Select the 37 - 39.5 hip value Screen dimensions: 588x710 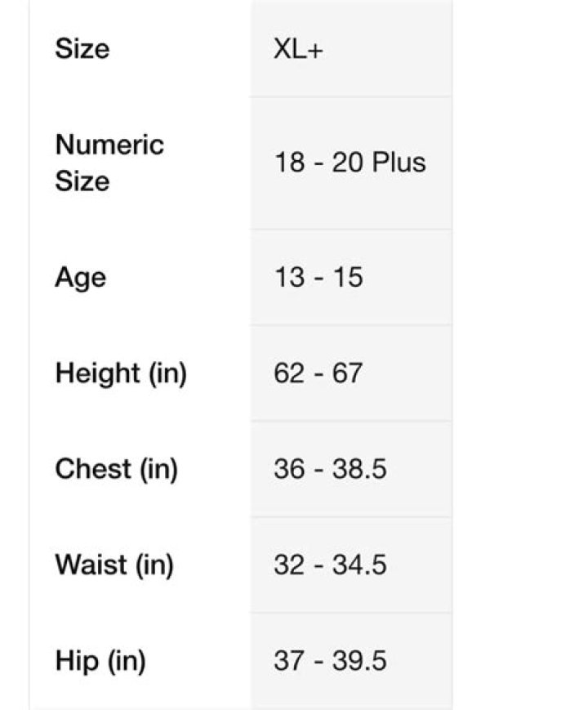tap(330, 661)
